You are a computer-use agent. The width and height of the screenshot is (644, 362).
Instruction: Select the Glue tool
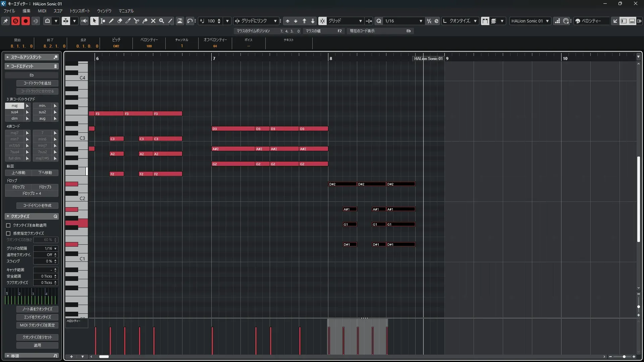point(145,21)
